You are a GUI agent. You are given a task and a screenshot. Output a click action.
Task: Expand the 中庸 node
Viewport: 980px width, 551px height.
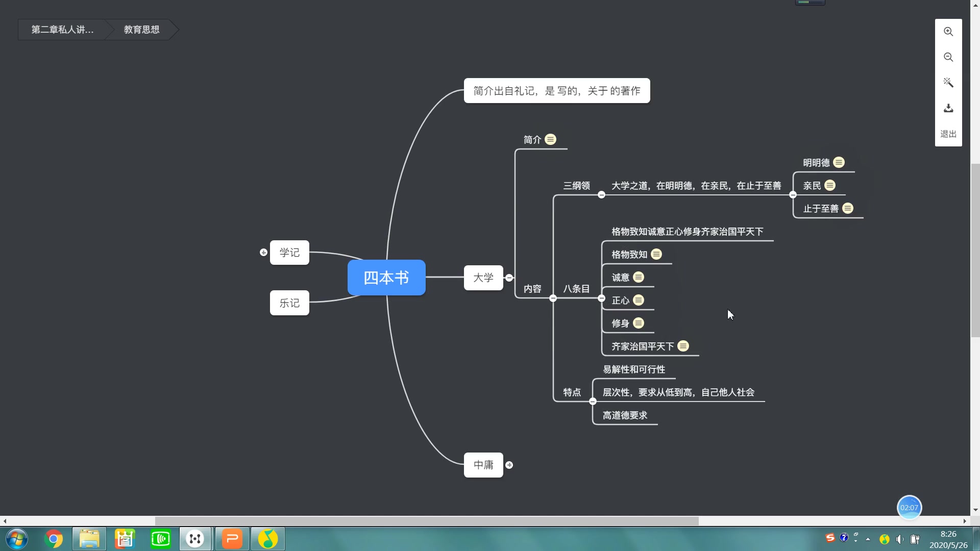509,465
